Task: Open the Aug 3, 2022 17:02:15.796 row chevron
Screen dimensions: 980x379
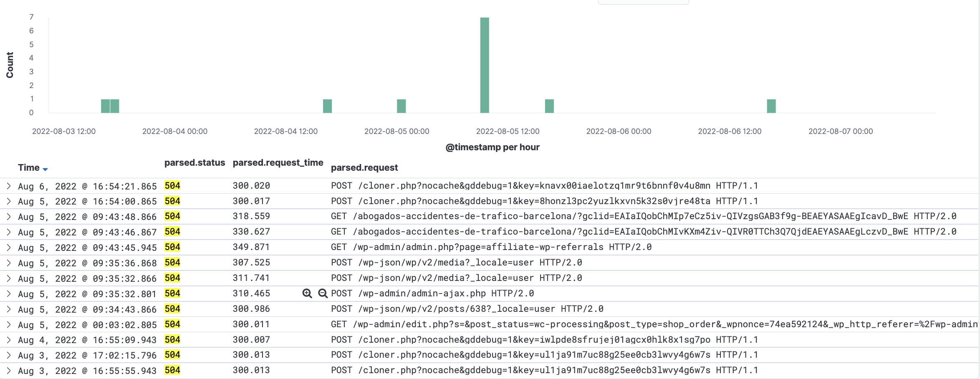Action: pyautogui.click(x=9, y=355)
